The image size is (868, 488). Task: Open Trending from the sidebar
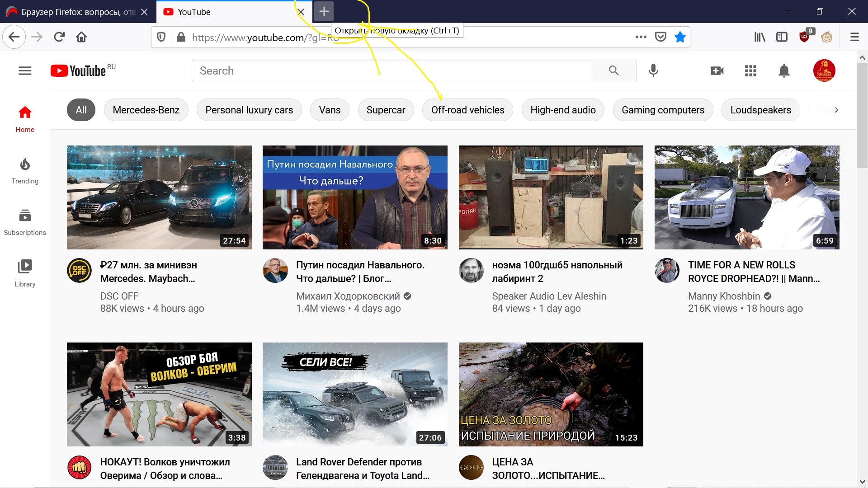click(x=25, y=171)
